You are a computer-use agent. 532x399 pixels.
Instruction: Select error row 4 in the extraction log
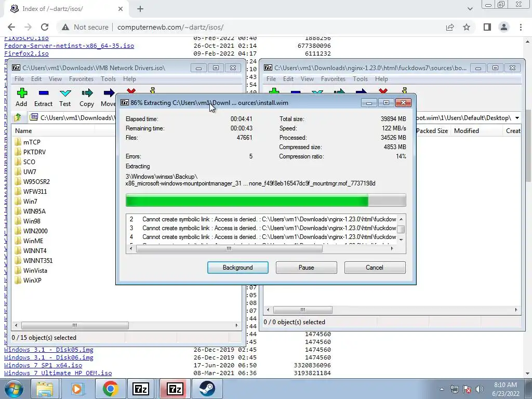261,237
